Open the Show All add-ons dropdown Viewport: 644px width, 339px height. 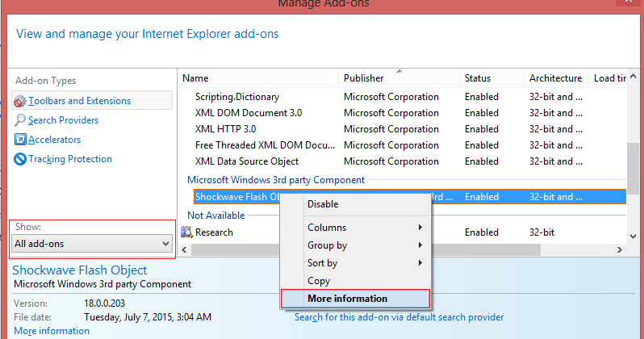[x=92, y=244]
